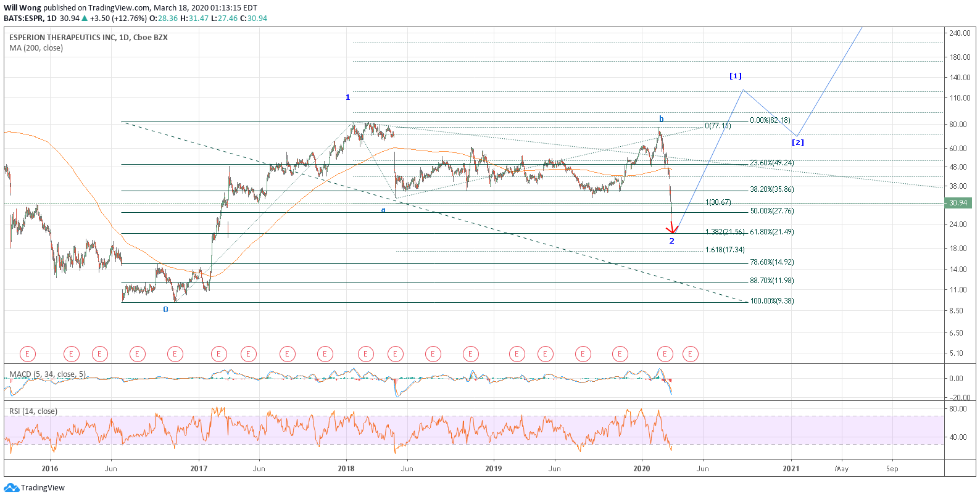Click the 1.382(21.56) extension label
The width and height of the screenshot is (980, 499).
(725, 232)
